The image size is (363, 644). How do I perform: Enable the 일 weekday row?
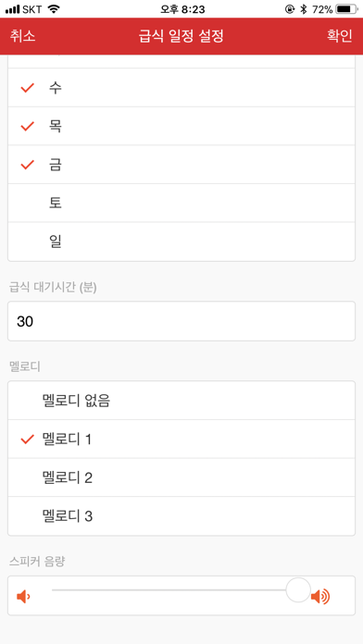181,241
